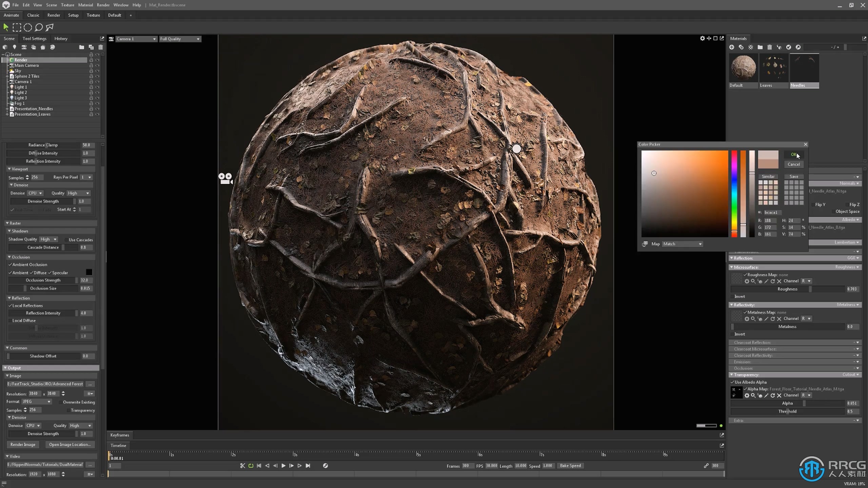Delete the selected material
This screenshot has height=488, width=868.
tap(770, 47)
